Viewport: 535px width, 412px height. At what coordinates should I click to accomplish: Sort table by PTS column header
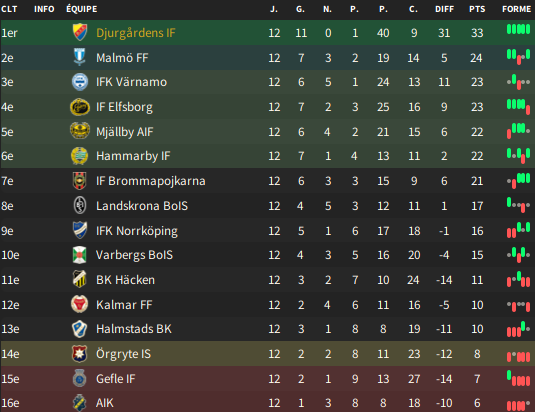(x=477, y=9)
